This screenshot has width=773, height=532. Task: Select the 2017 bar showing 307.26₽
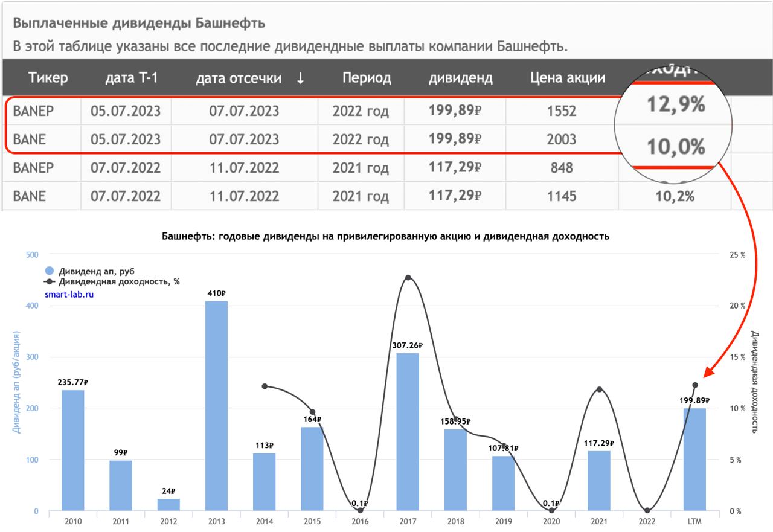(408, 432)
